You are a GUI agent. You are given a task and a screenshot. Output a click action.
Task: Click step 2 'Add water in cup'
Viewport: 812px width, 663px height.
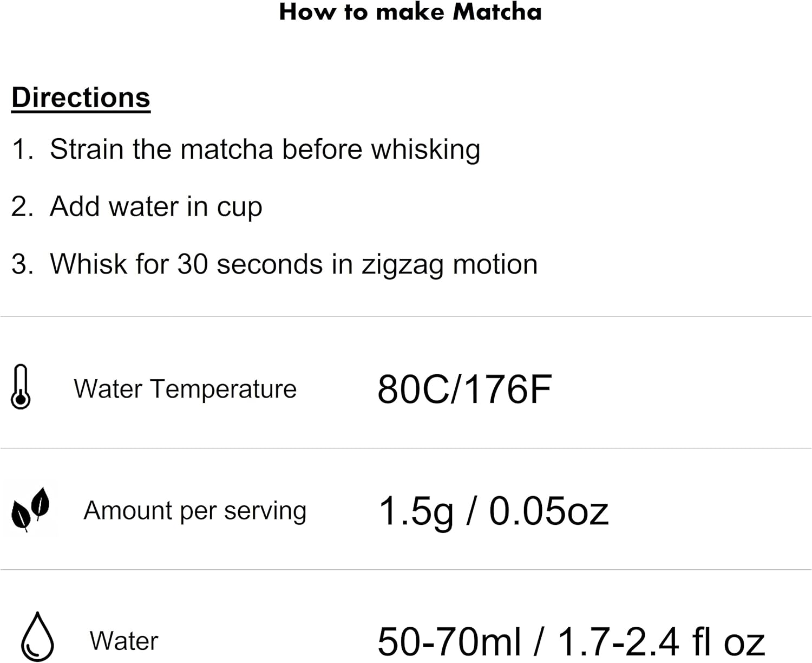coord(156,206)
